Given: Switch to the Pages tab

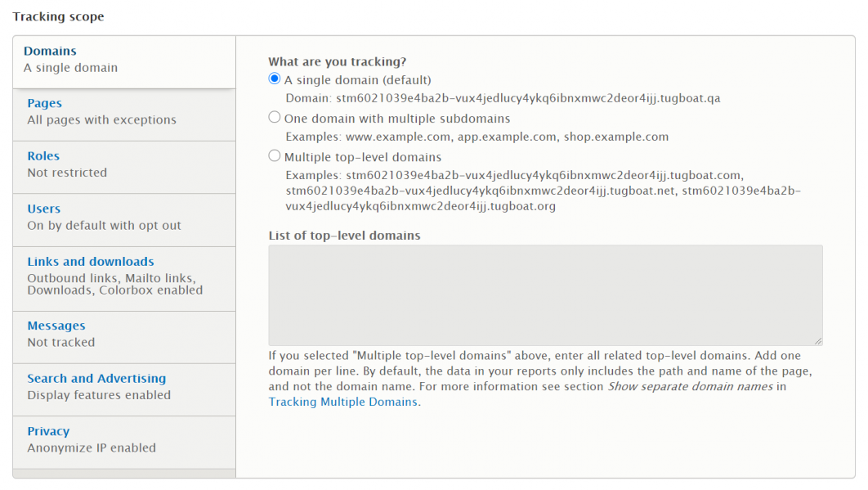Looking at the screenshot, I should click(x=44, y=104).
